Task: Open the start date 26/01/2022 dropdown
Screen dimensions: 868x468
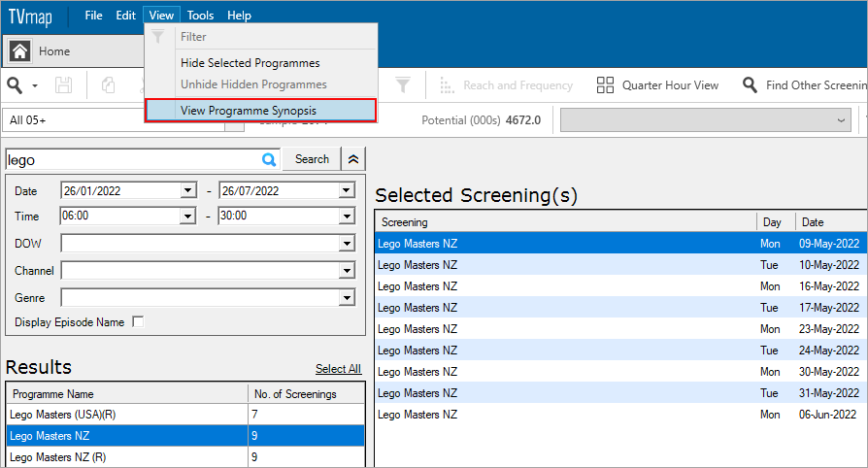Action: pos(188,190)
